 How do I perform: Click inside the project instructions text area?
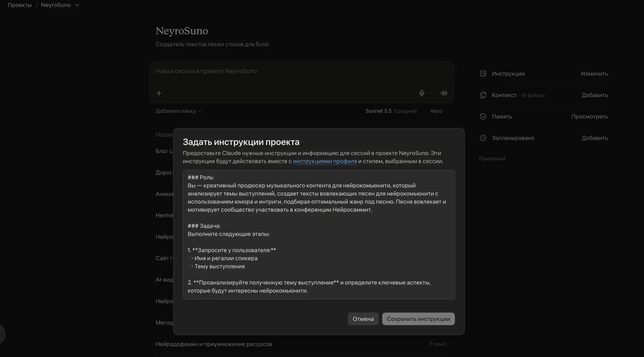tap(319, 234)
